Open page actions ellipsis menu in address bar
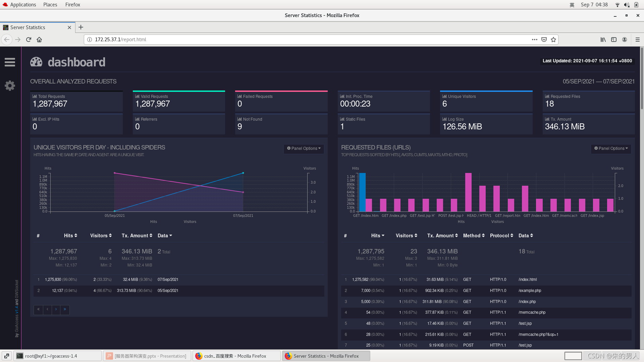This screenshot has width=644, height=362. (534, 40)
